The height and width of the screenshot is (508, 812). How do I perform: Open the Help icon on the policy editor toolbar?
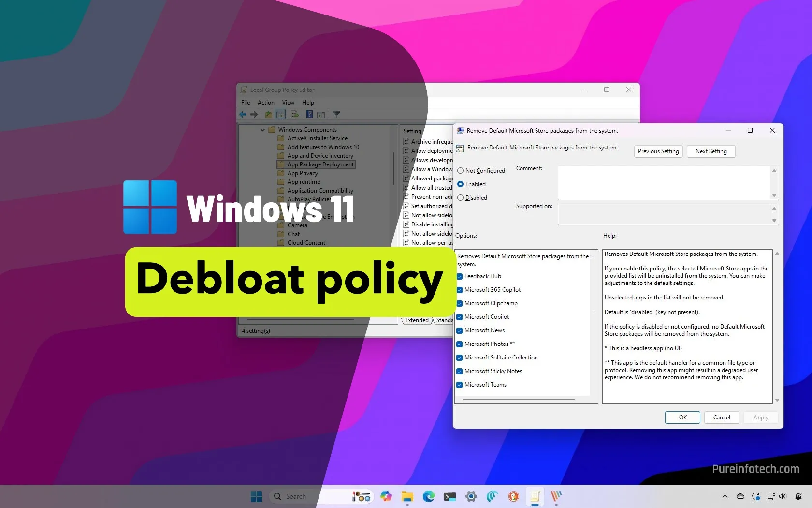coord(309,114)
